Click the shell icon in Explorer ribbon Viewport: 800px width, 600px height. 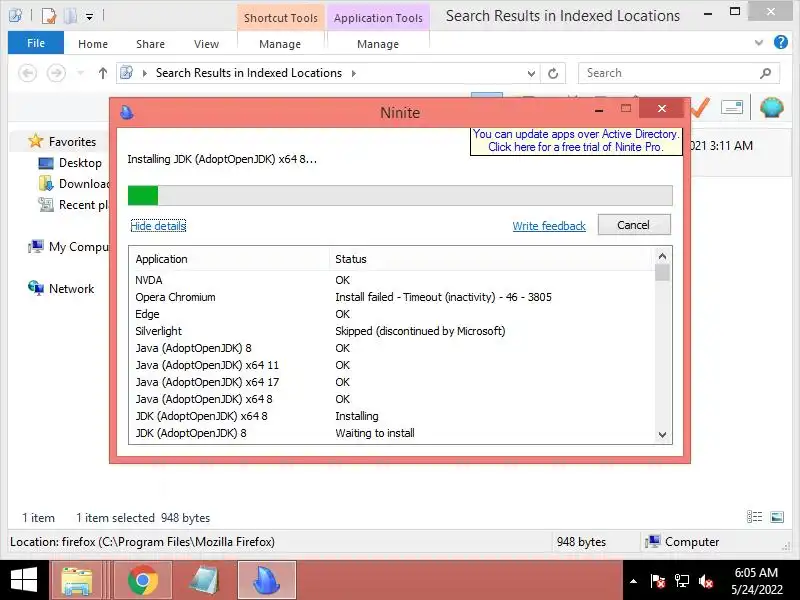[x=771, y=107]
